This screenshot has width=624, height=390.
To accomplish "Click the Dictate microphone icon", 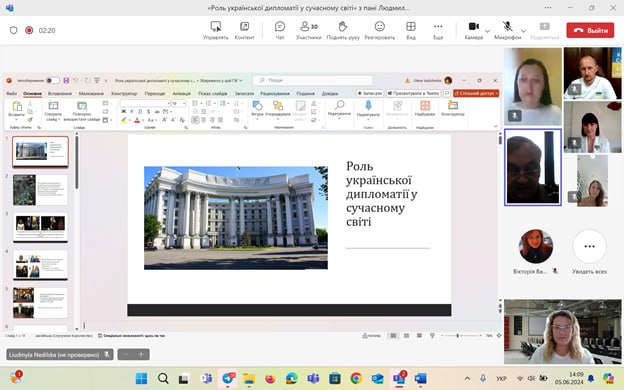I will tap(368, 105).
